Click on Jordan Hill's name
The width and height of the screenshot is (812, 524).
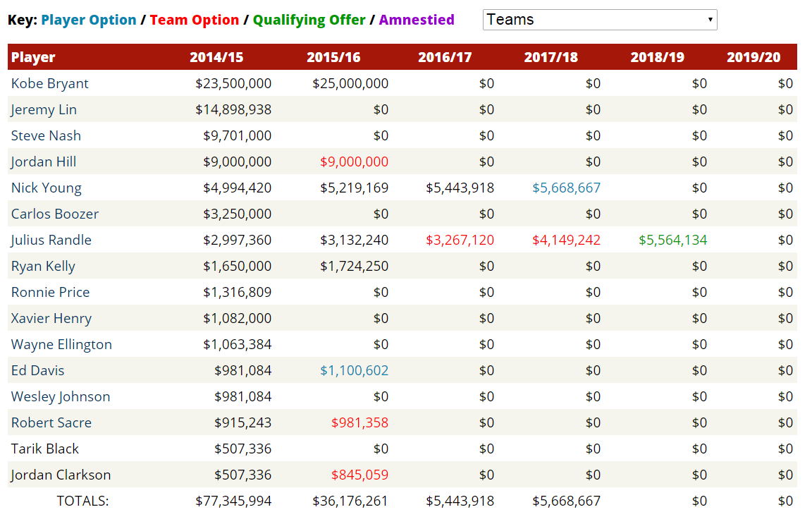[44, 162]
